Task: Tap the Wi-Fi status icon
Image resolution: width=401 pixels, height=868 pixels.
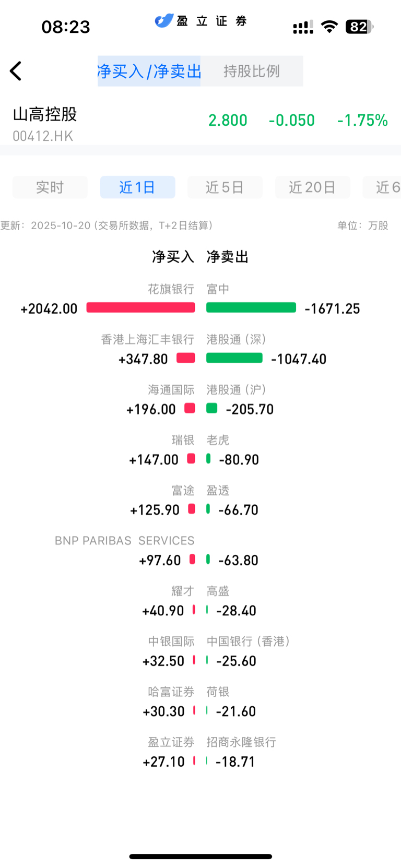Action: (329, 27)
